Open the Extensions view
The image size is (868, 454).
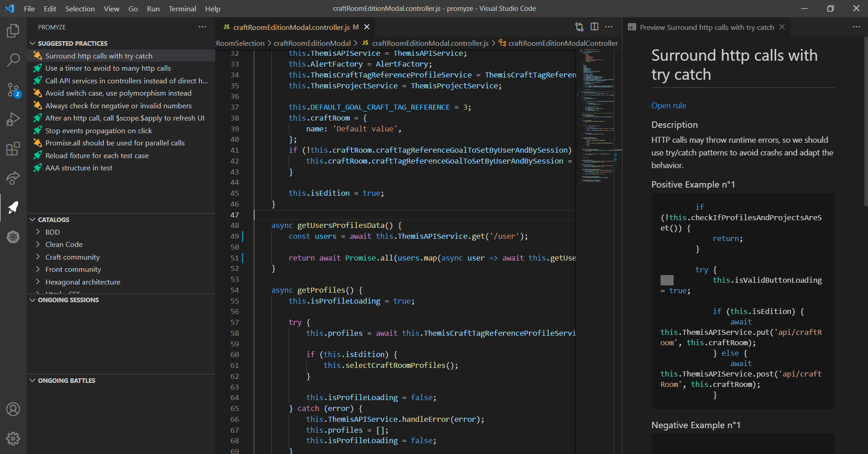click(13, 149)
